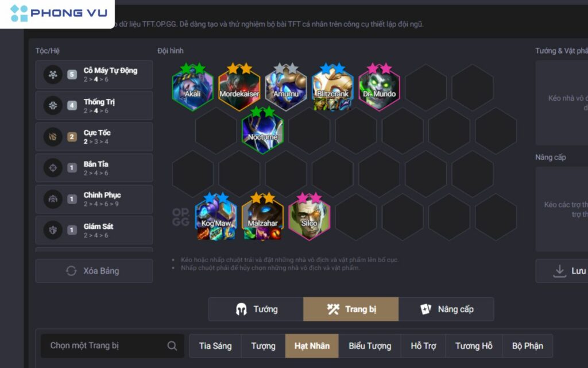Click the Xóa Bảng reset button
Viewport: 588px width, 368px height.
pyautogui.click(x=94, y=271)
